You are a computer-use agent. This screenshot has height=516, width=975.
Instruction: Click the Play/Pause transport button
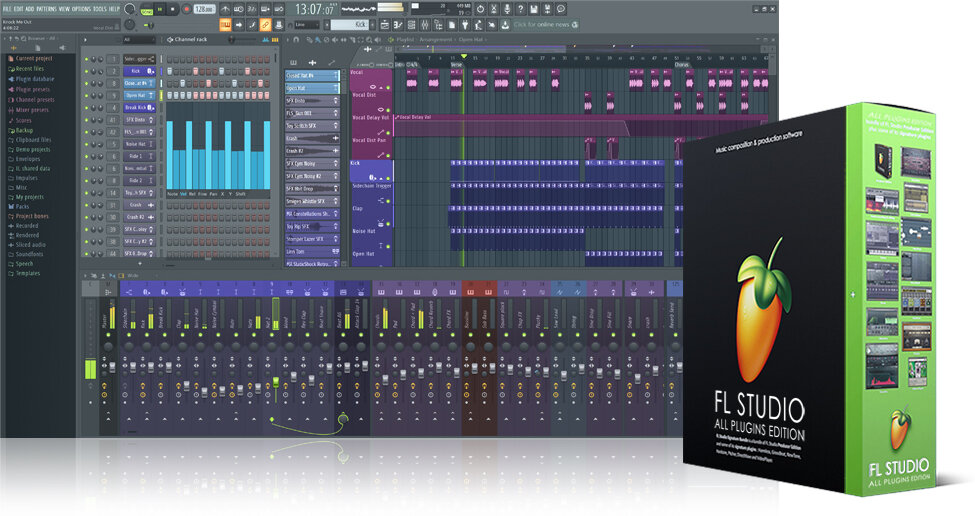(x=160, y=9)
